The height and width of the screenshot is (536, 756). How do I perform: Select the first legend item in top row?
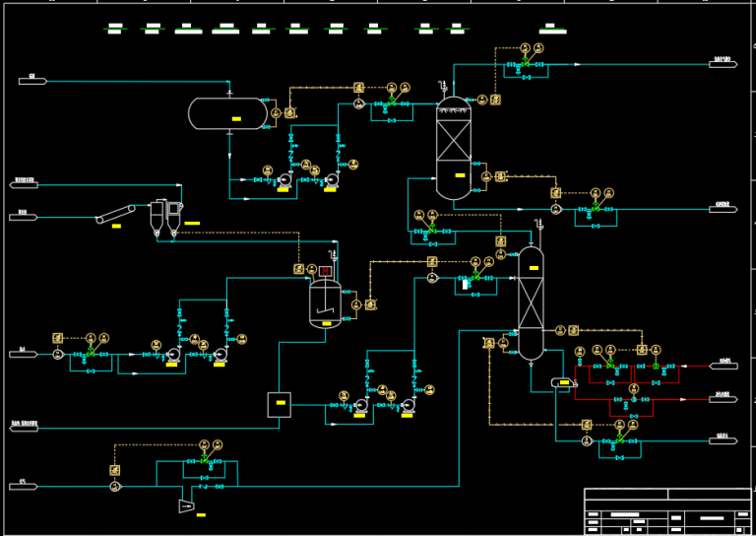pos(115,29)
